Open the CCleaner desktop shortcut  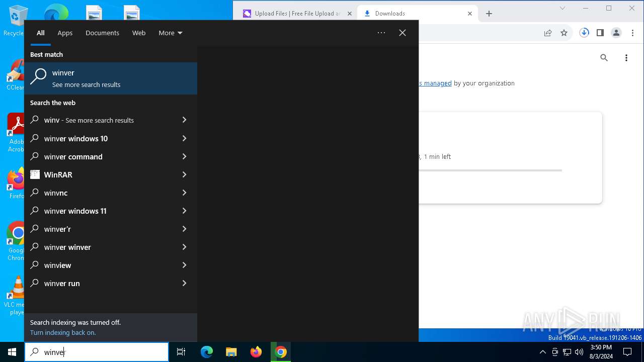[15, 75]
